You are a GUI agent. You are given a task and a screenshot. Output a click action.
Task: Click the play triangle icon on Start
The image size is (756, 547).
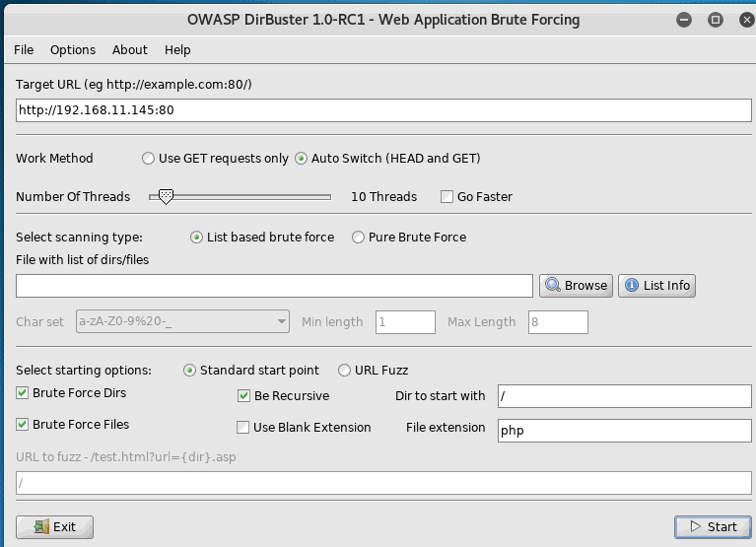pyautogui.click(x=695, y=526)
